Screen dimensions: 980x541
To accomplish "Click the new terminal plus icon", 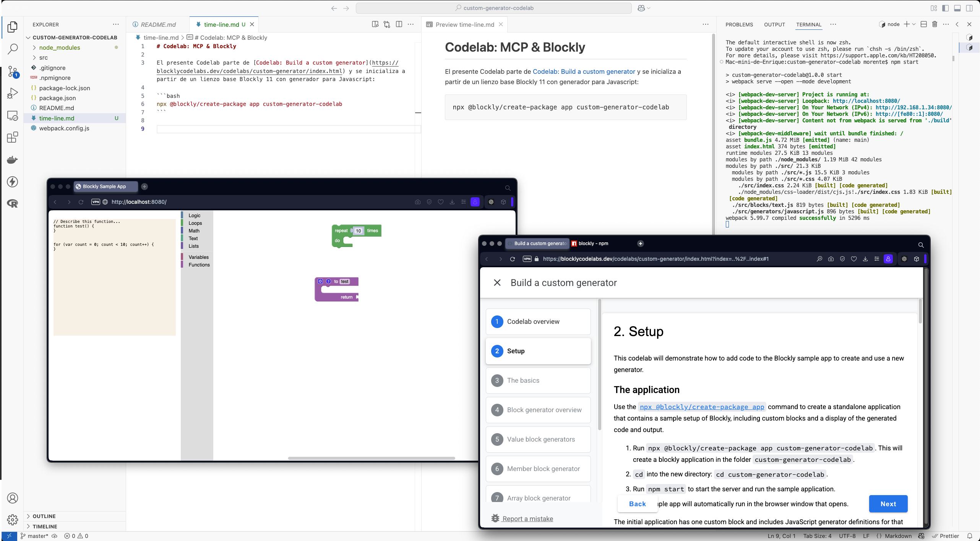I will (x=906, y=24).
